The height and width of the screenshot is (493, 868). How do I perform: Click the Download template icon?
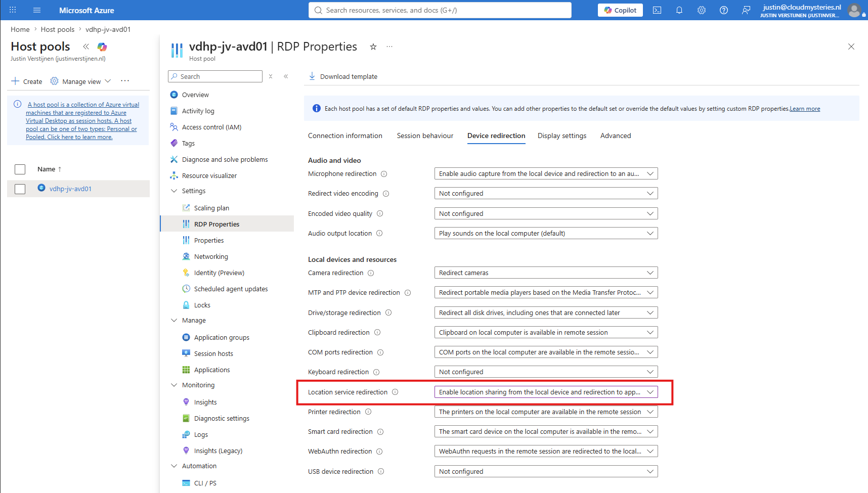coord(312,76)
